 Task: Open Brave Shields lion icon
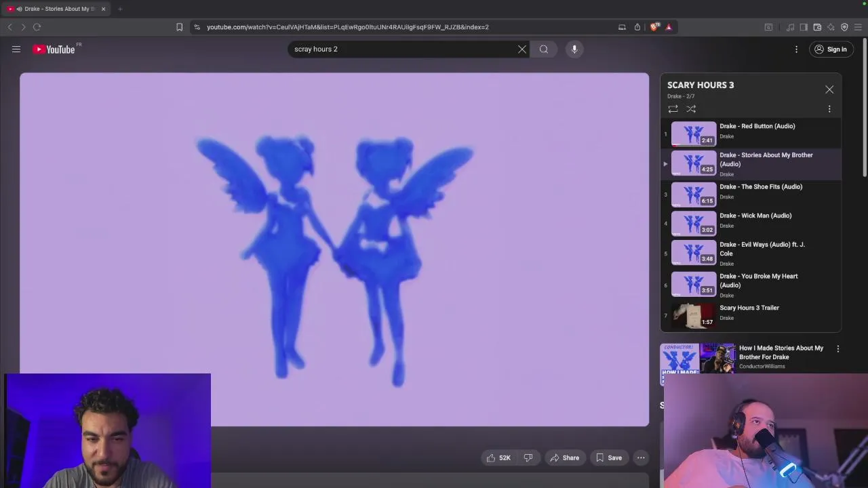tap(654, 27)
